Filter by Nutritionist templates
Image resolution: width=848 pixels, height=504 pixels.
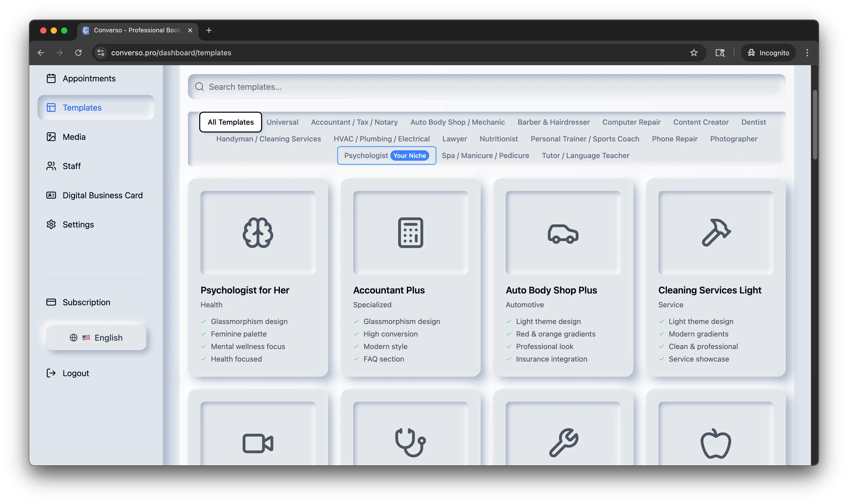(x=499, y=139)
